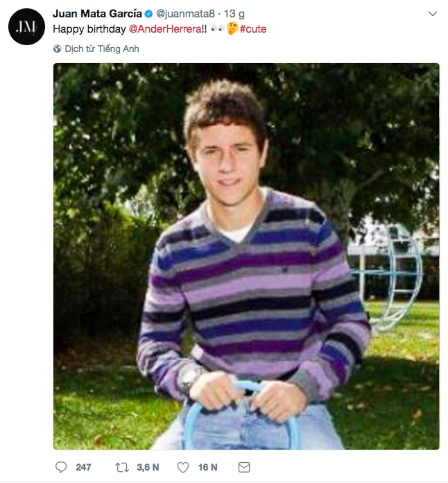The height and width of the screenshot is (483, 448).
Task: Click the reply speech bubble icon
Action: point(60,467)
